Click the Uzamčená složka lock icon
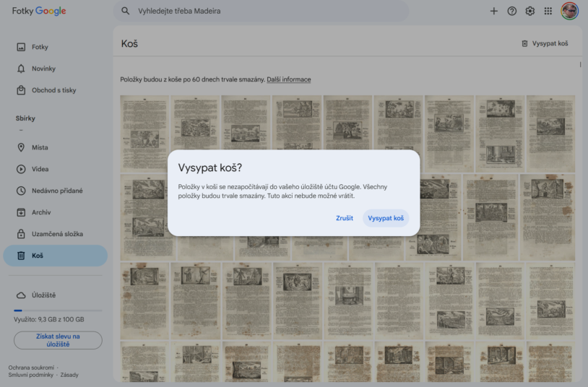588x387 pixels. (x=21, y=234)
